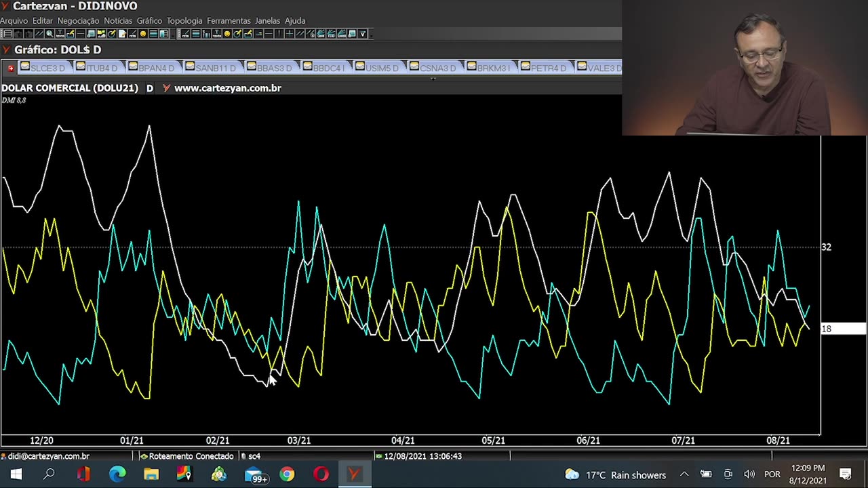Click the DMI 8,8 indicator label

pos(14,100)
